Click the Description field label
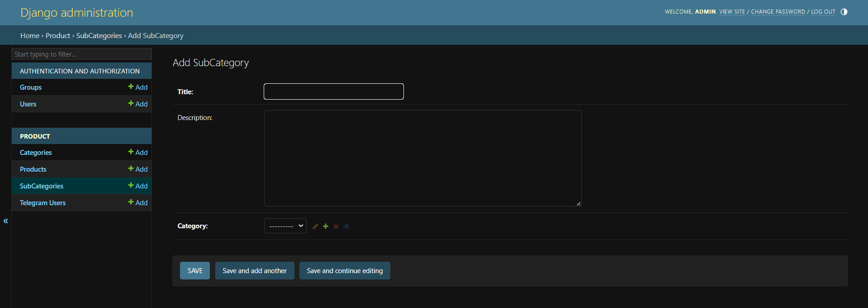 (195, 118)
